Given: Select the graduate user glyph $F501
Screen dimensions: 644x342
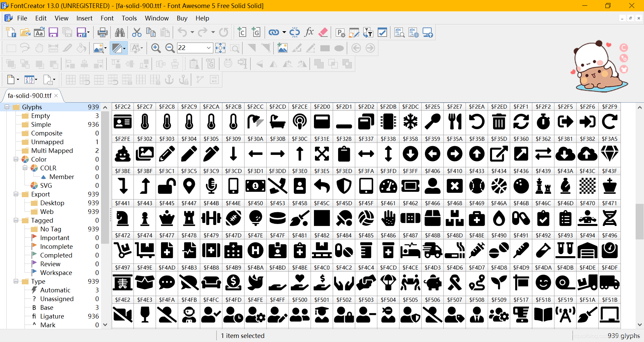Looking at the screenshot, I should coord(322,315).
